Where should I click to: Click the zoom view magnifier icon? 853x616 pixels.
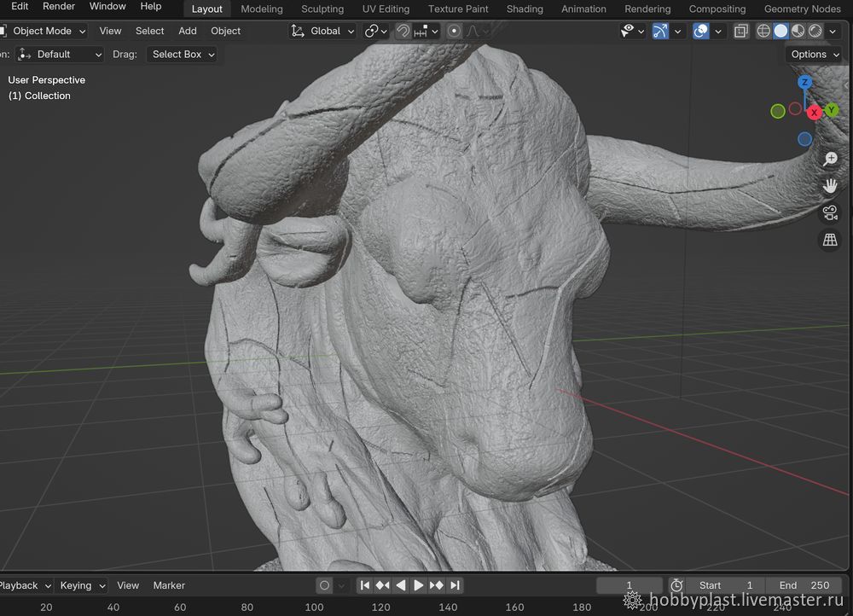click(x=830, y=159)
